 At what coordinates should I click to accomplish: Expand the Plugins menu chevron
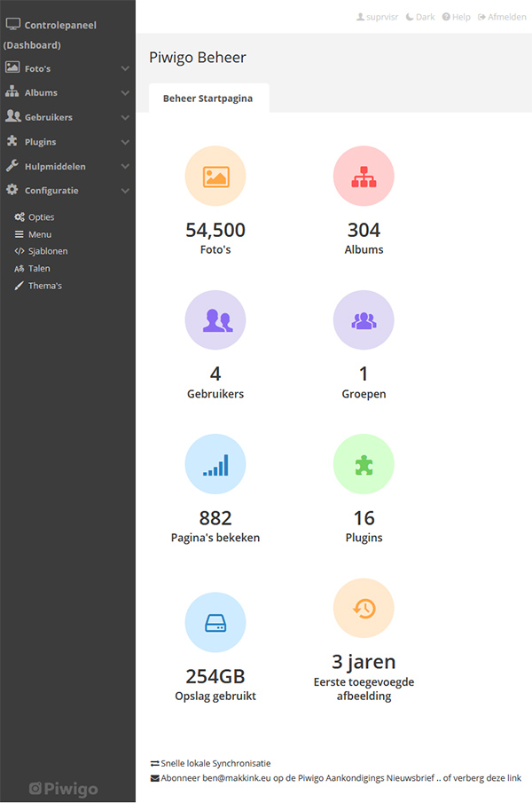[125, 142]
